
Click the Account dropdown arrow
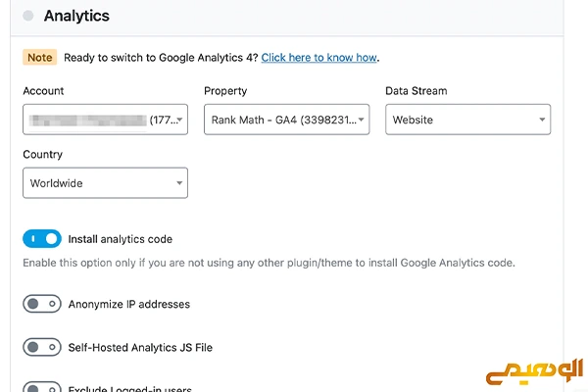point(180,120)
